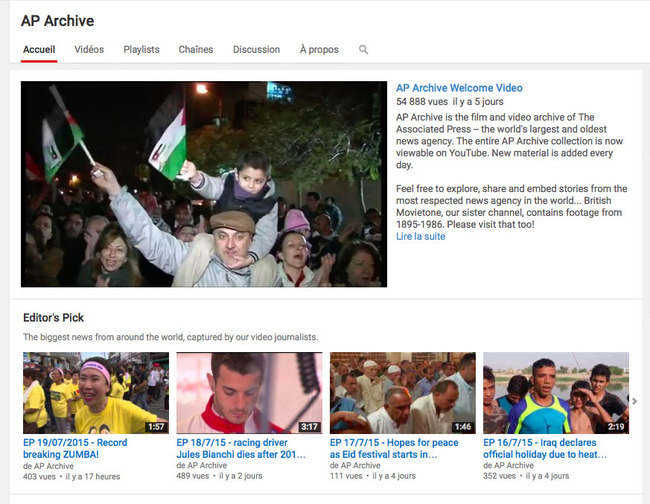Open the Editor's Pick section heading
The image size is (650, 504).
tap(53, 318)
